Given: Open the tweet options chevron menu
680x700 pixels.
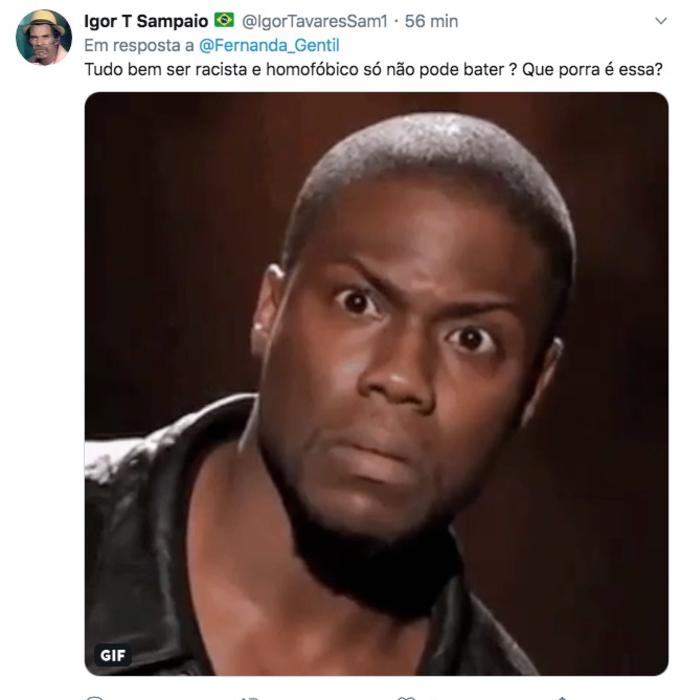Looking at the screenshot, I should click(661, 21).
